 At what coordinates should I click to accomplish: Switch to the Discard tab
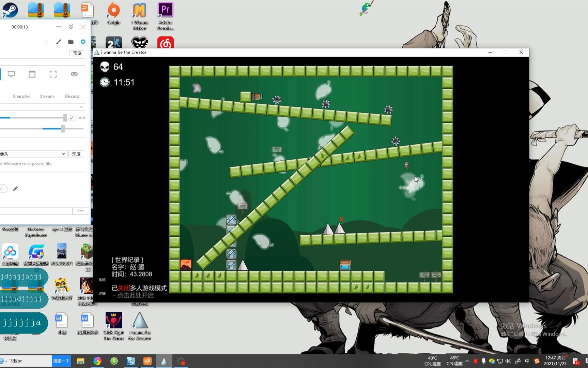coord(72,96)
